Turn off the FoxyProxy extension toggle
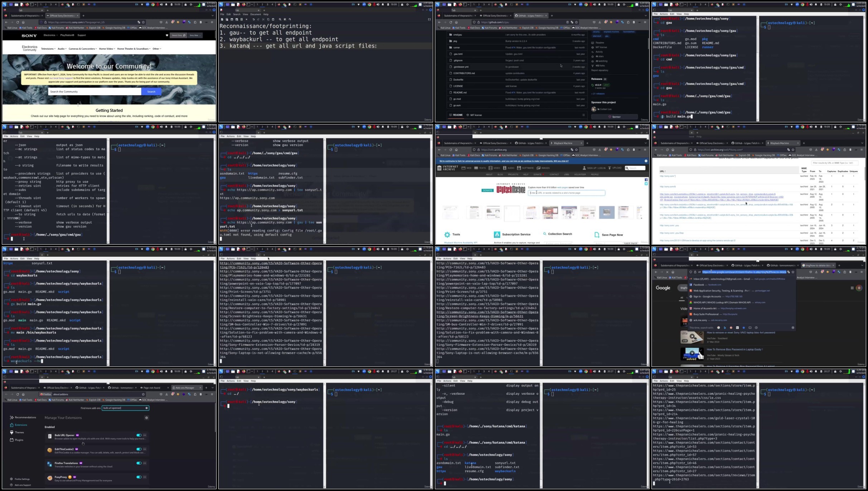The image size is (868, 491). [139, 477]
